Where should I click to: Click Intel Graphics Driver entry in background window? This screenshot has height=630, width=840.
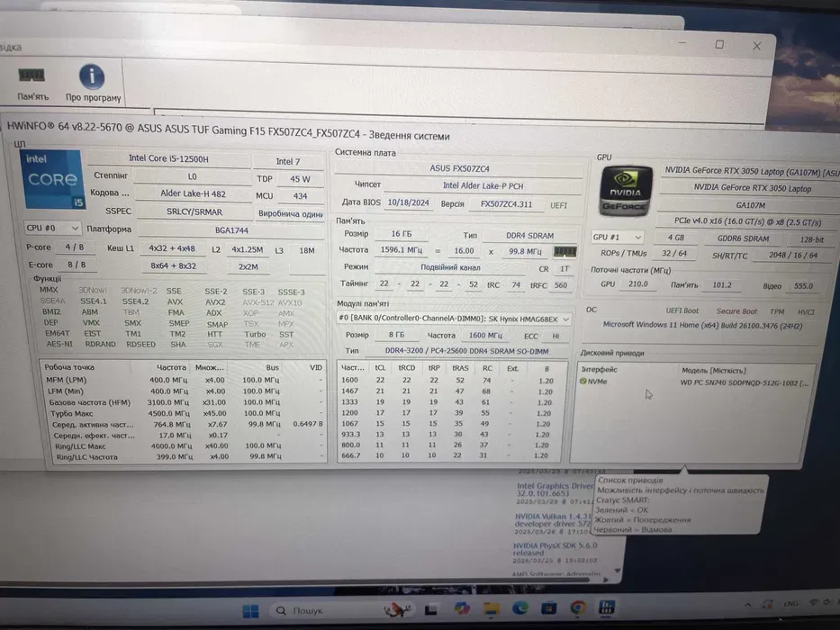pyautogui.click(x=555, y=490)
